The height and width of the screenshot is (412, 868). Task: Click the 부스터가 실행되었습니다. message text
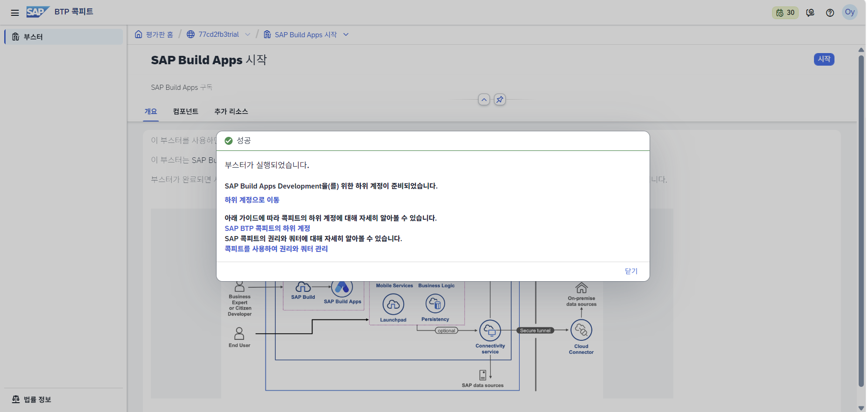[x=267, y=165]
